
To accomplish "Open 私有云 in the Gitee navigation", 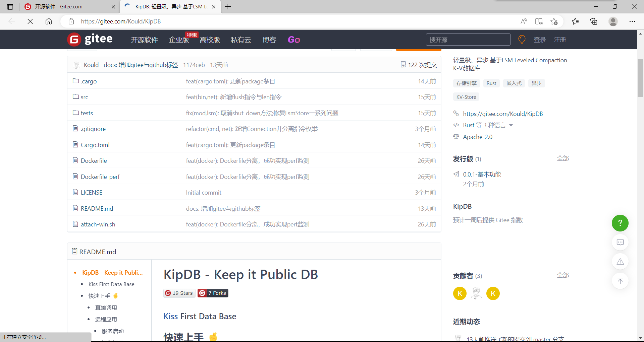I will 241,40.
